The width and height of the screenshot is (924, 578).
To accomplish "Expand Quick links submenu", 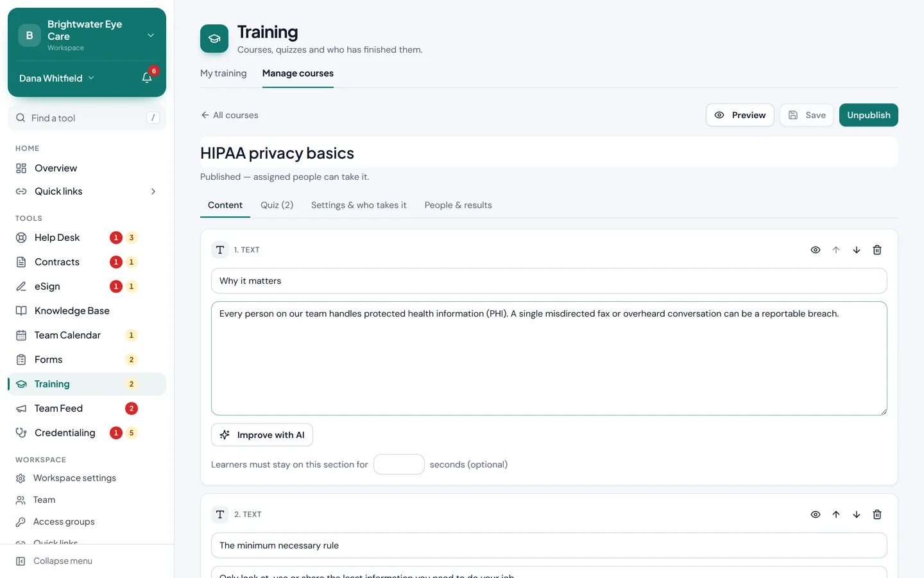I will click(x=87, y=191).
